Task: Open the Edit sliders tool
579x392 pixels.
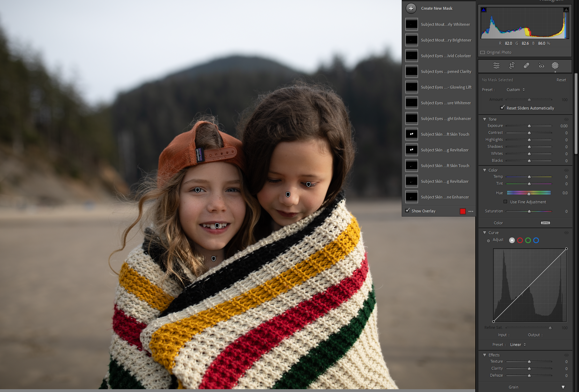Action: pyautogui.click(x=496, y=66)
